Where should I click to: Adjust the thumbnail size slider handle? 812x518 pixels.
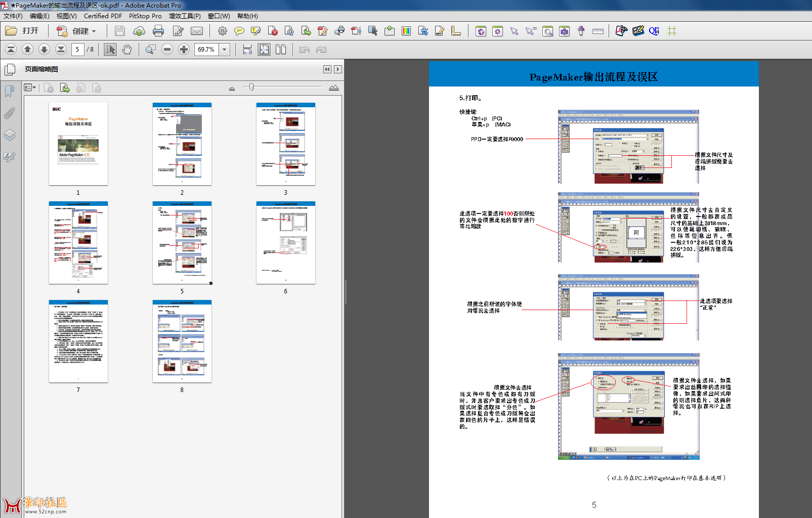coord(251,87)
